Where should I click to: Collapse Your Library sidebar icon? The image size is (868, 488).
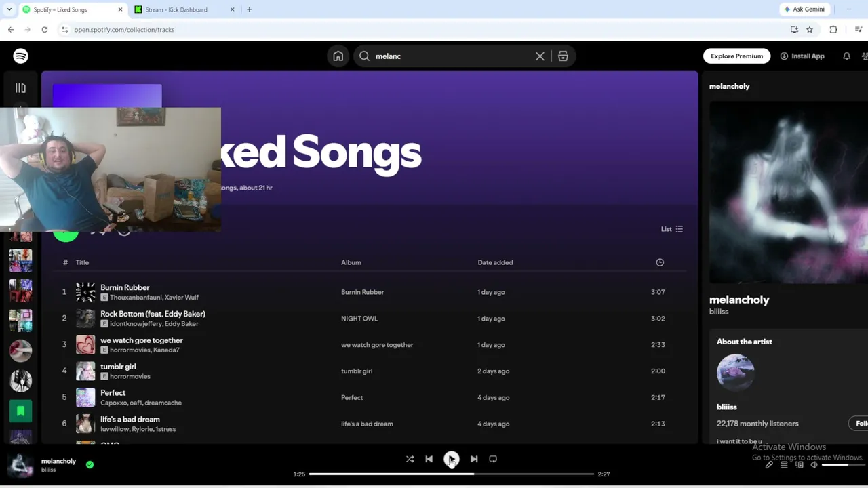click(20, 88)
